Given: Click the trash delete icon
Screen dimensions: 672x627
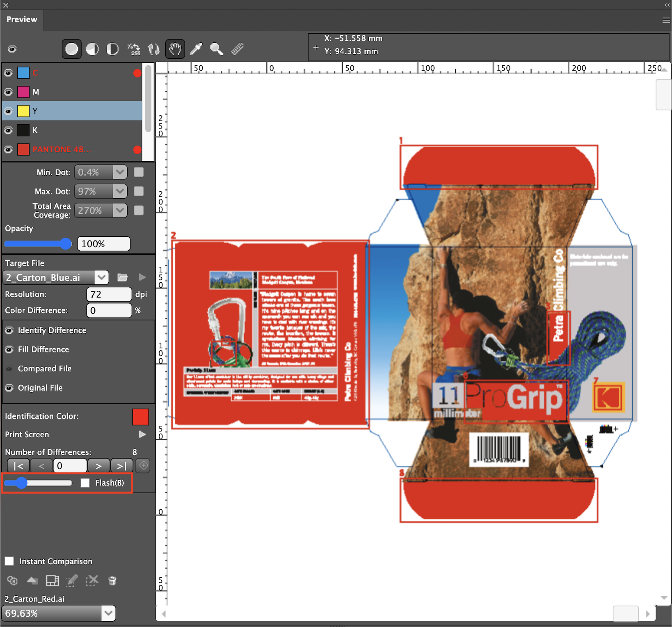Looking at the screenshot, I should (x=112, y=580).
